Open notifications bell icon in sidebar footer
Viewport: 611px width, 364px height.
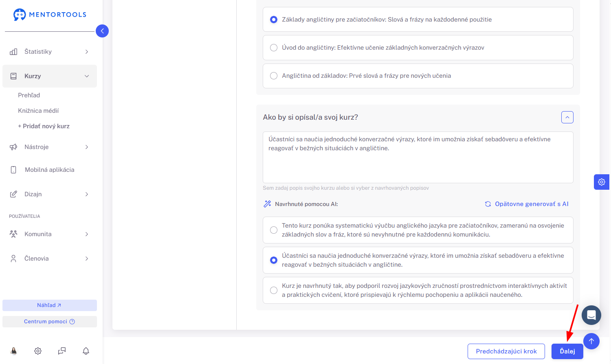(x=86, y=351)
